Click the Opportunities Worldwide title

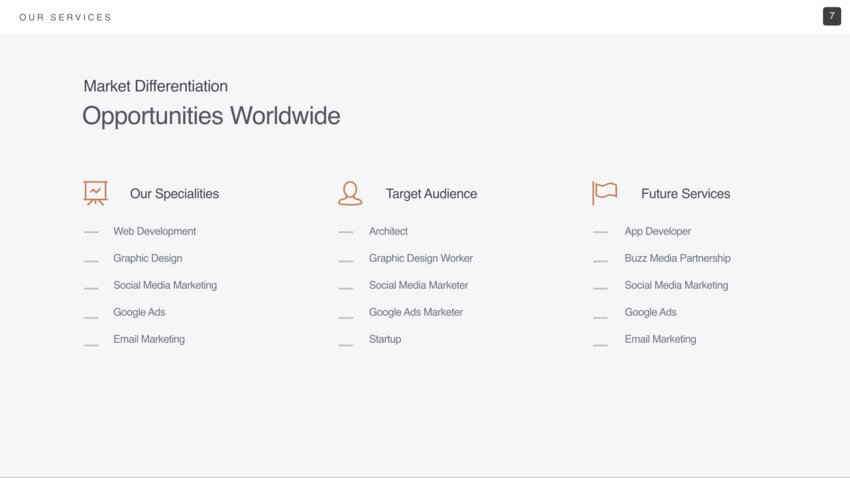(x=211, y=116)
